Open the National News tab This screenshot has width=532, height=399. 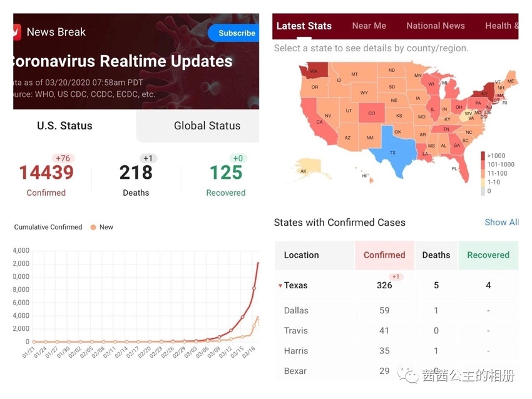tap(436, 26)
